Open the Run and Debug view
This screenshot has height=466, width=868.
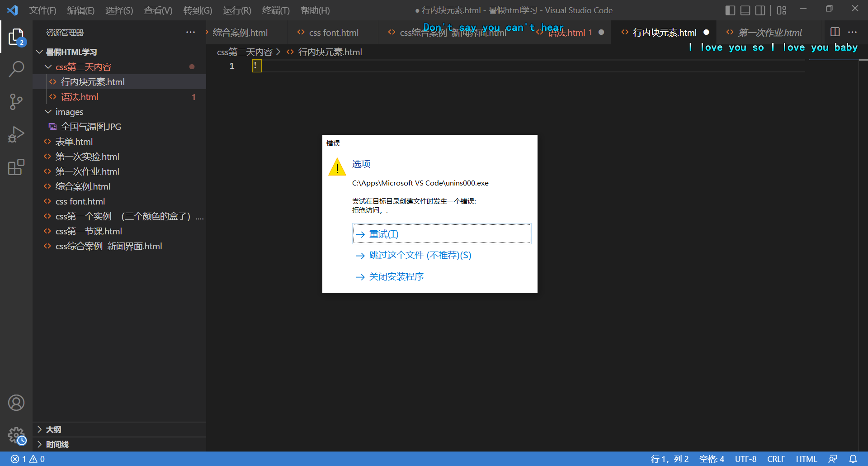pos(16,134)
